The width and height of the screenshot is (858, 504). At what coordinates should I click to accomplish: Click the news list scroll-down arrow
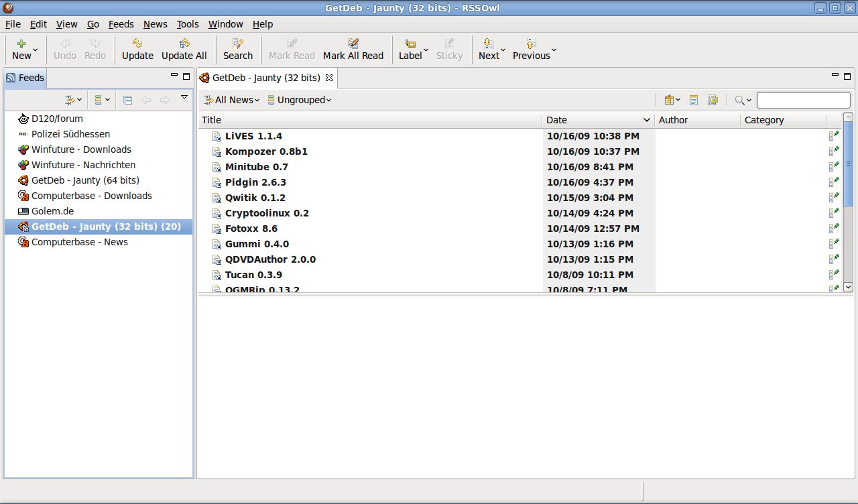coord(848,286)
